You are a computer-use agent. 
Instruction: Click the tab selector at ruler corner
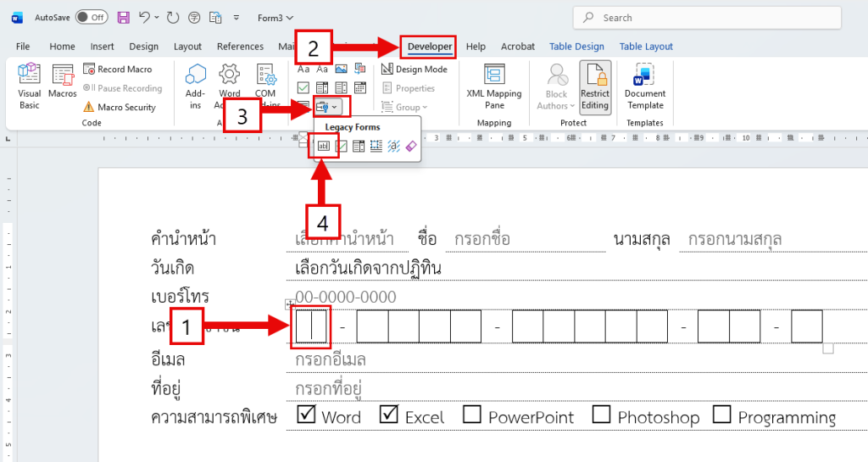click(8, 138)
